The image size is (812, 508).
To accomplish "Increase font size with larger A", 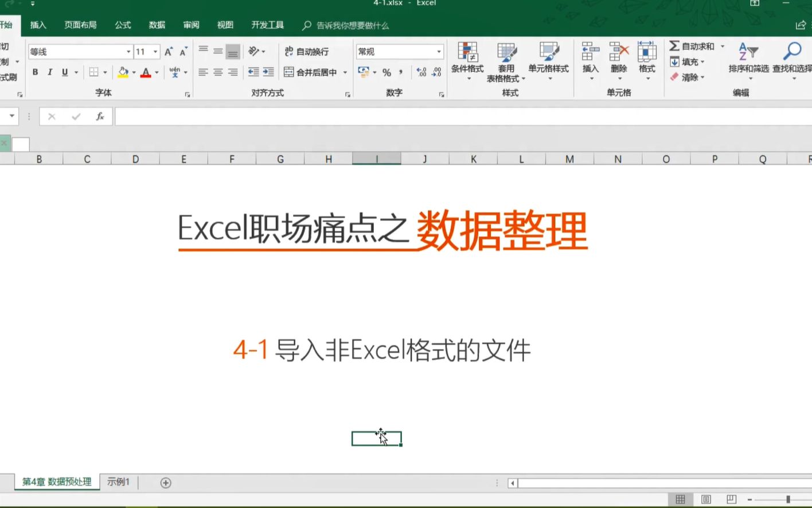I will pos(169,52).
